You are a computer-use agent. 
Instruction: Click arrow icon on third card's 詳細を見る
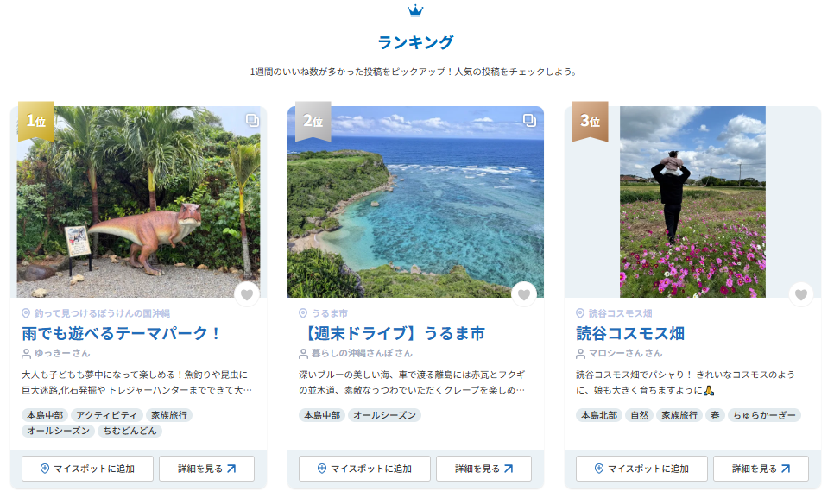tap(786, 469)
